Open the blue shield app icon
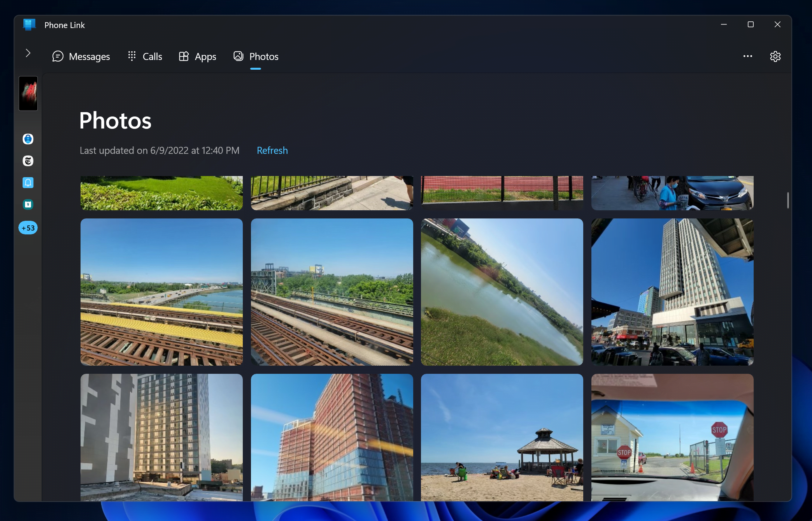The height and width of the screenshot is (521, 812). [27, 139]
